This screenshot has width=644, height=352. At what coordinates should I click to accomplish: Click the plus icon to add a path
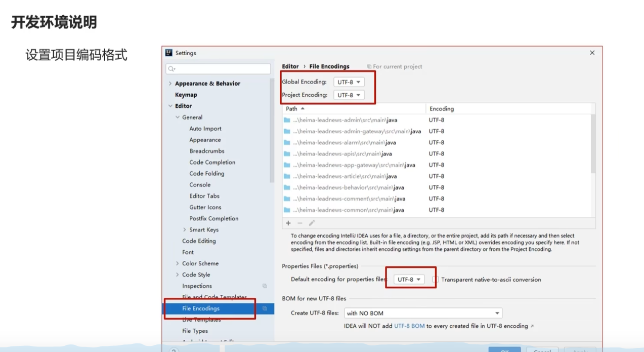[288, 223]
